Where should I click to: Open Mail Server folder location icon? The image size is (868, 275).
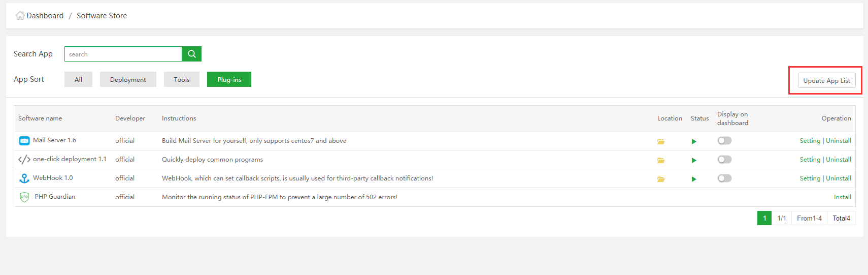661,141
